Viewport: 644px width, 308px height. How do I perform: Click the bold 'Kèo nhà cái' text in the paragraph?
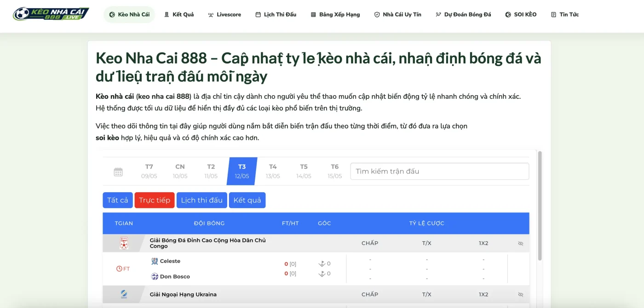pos(115,97)
